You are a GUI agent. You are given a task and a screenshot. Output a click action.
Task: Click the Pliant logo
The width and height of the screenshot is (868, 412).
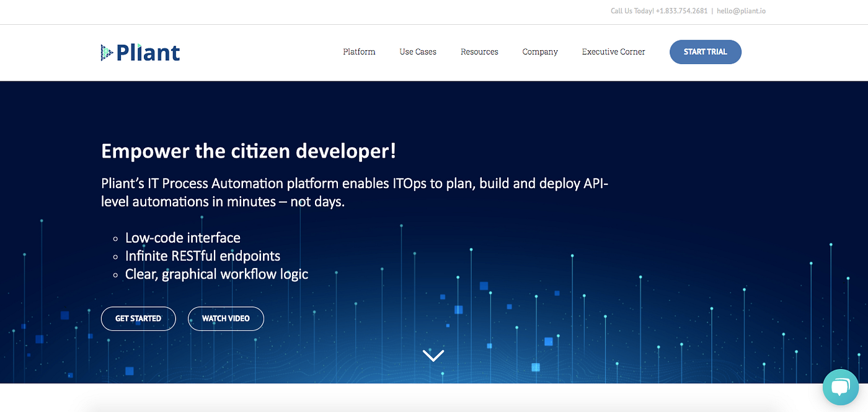coord(141,52)
